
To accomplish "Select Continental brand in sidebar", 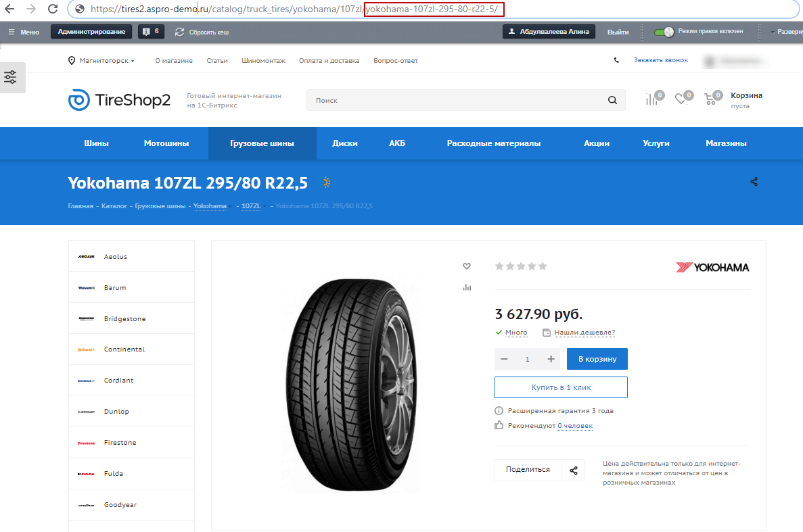I will coord(132,349).
